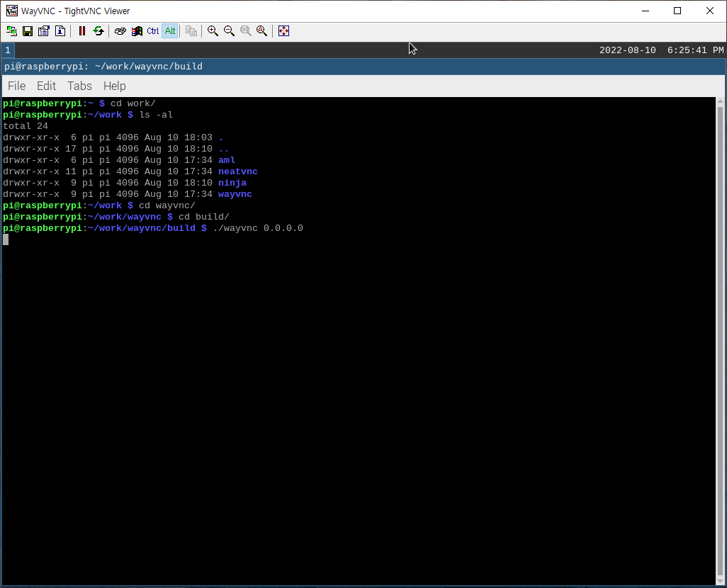Show connection info

pos(60,31)
